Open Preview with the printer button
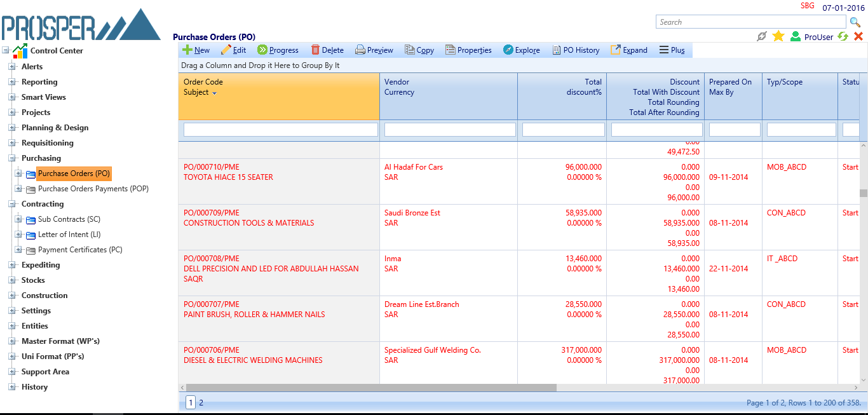The image size is (868, 415). pyautogui.click(x=374, y=50)
